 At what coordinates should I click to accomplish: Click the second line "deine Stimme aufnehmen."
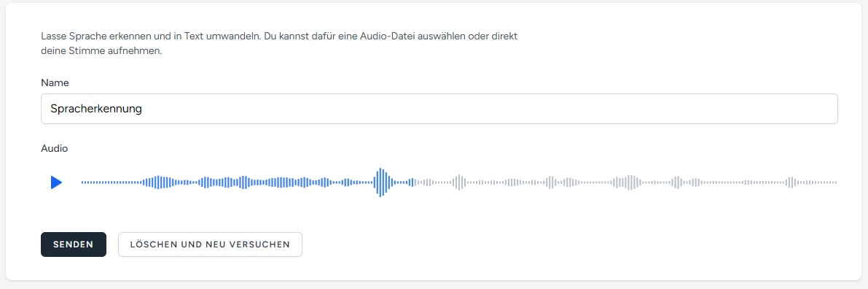point(101,52)
